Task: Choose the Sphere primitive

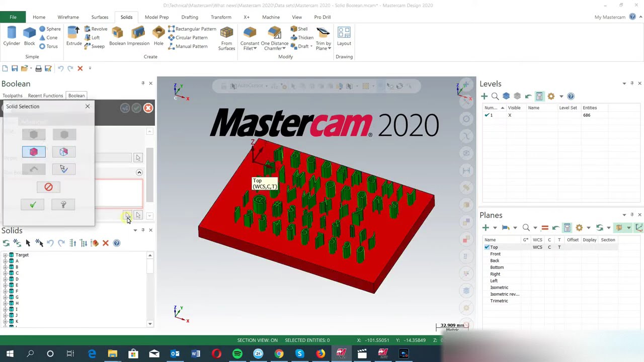Action: tap(50, 29)
